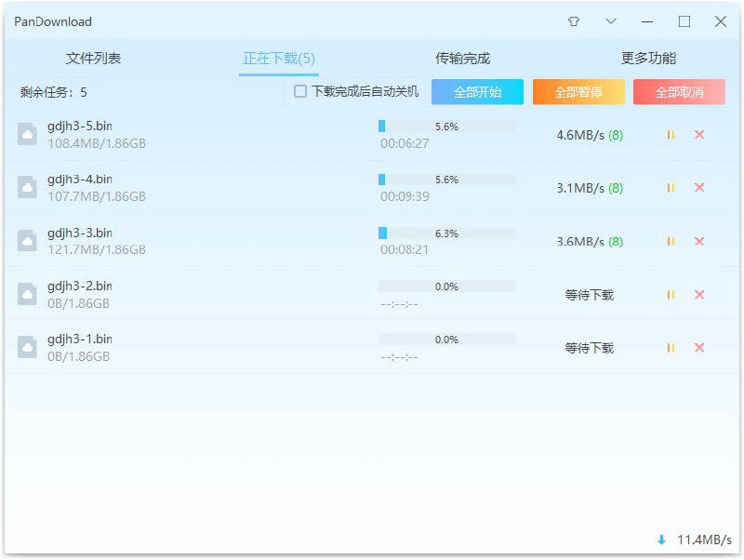Cancel the gdjh3-3.bin download
This screenshot has height=560, width=744.
699,241
